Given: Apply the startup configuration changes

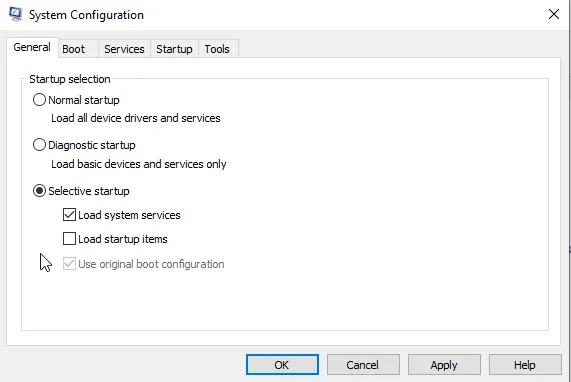Looking at the screenshot, I should pyautogui.click(x=444, y=365).
